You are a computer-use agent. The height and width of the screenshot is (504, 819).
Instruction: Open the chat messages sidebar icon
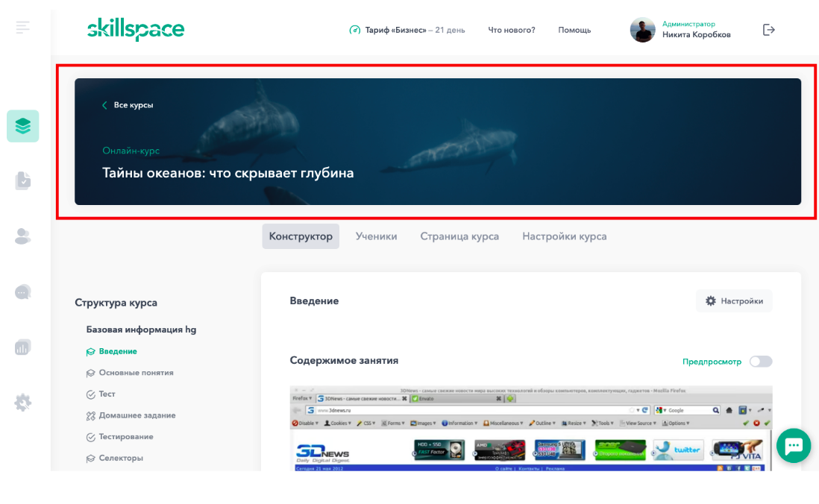tap(23, 292)
